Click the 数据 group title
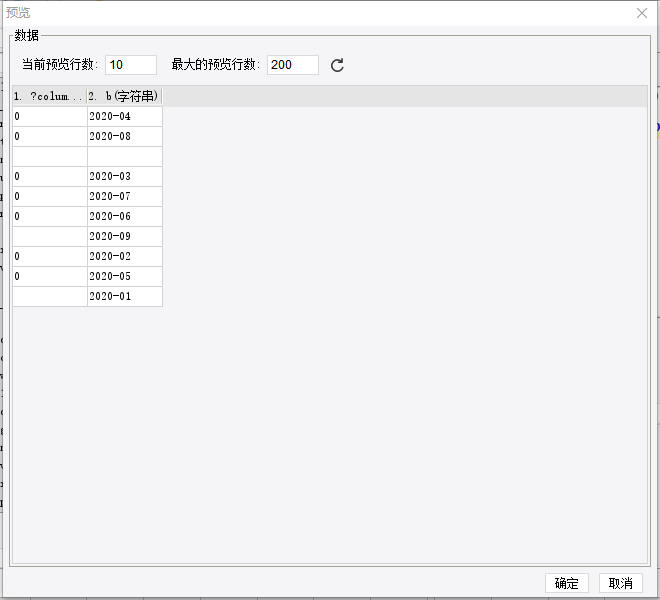 coord(26,35)
